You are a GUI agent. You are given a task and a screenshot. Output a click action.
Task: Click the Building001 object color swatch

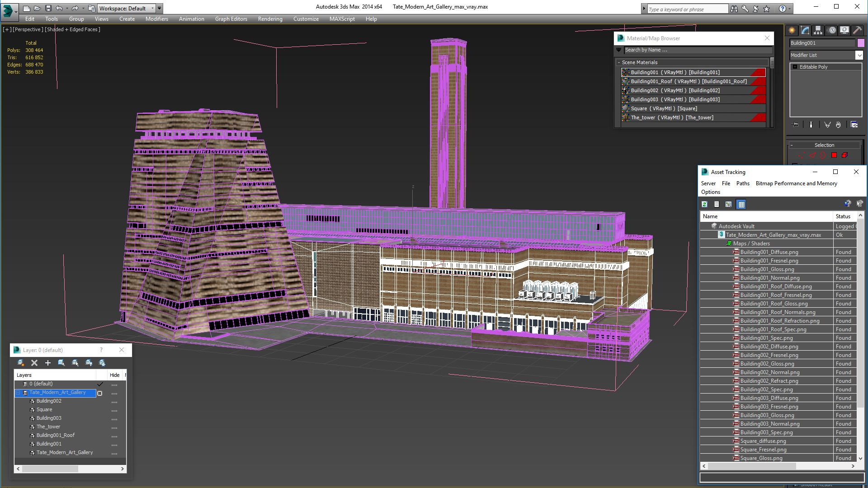click(861, 43)
